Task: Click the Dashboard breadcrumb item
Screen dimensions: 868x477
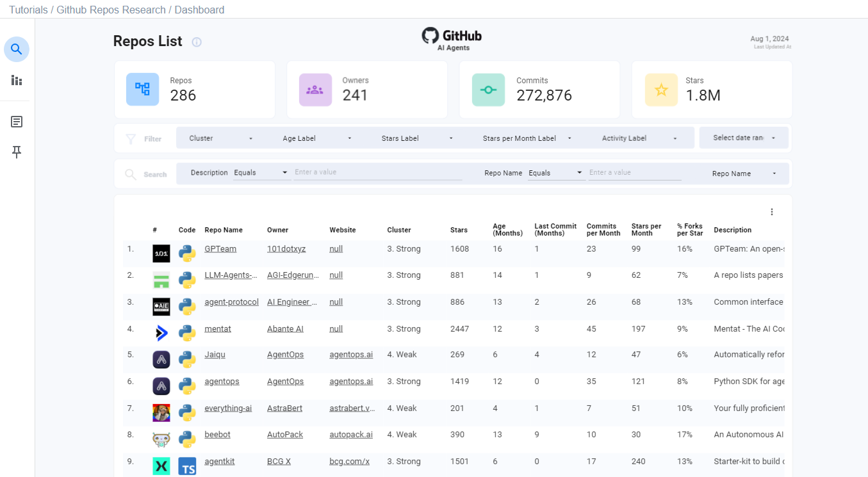Action: 199,10
